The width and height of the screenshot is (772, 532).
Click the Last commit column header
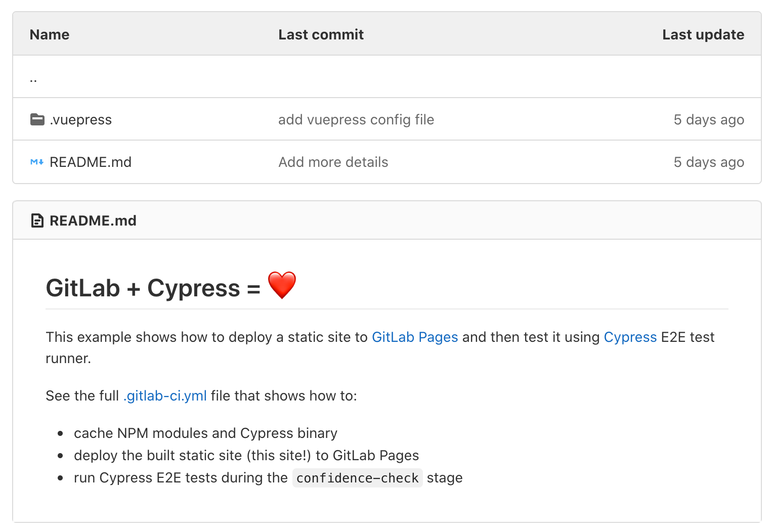point(321,34)
